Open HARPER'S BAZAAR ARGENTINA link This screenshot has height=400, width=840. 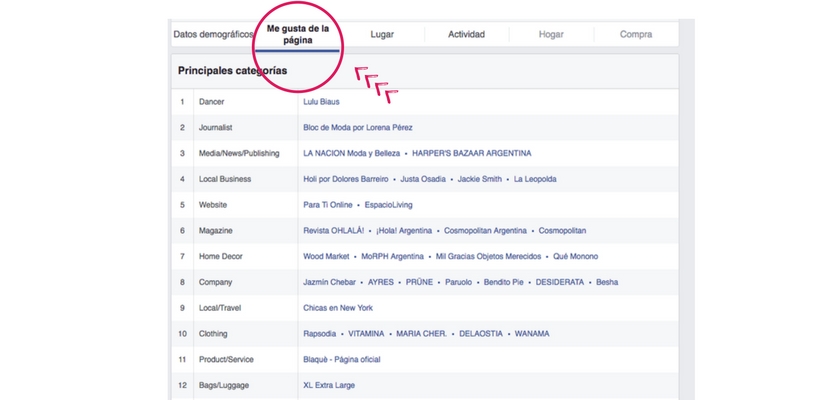[x=472, y=153]
